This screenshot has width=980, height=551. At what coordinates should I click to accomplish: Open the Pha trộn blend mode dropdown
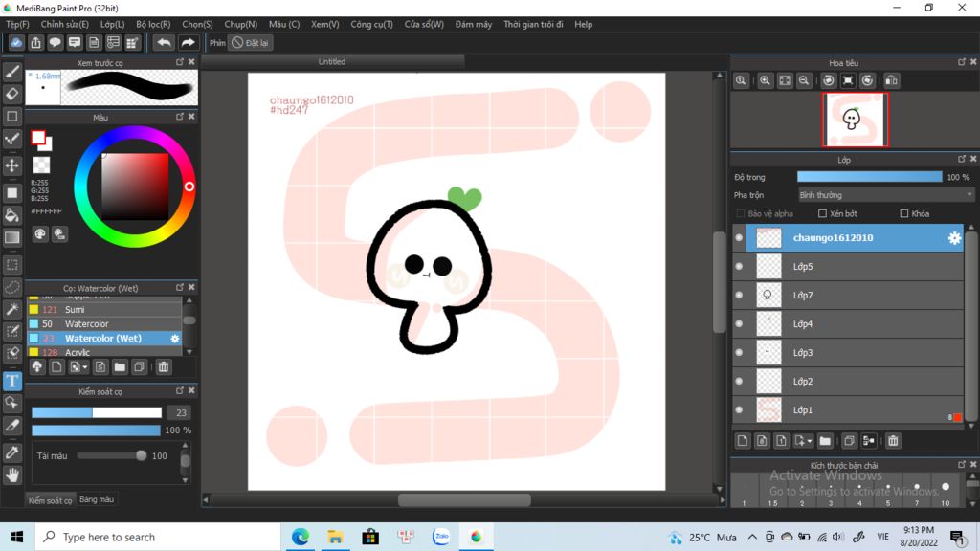point(885,195)
